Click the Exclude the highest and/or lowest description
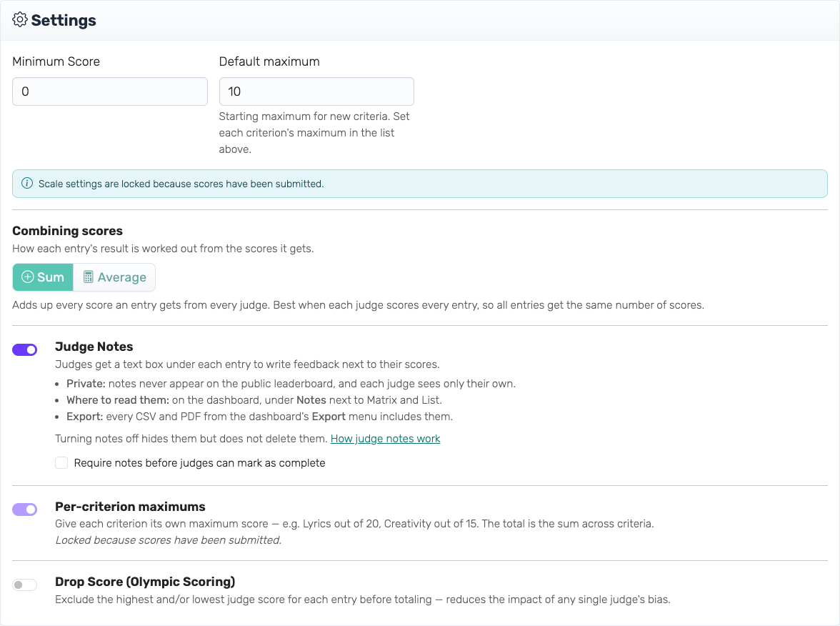Screen dimensions: 840x626 tap(363, 599)
